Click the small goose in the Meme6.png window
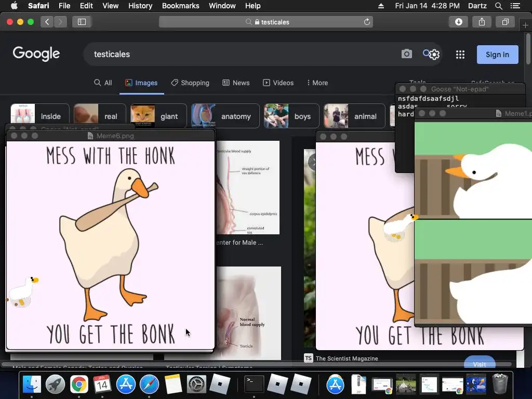Image resolution: width=532 pixels, height=399 pixels. 23,291
